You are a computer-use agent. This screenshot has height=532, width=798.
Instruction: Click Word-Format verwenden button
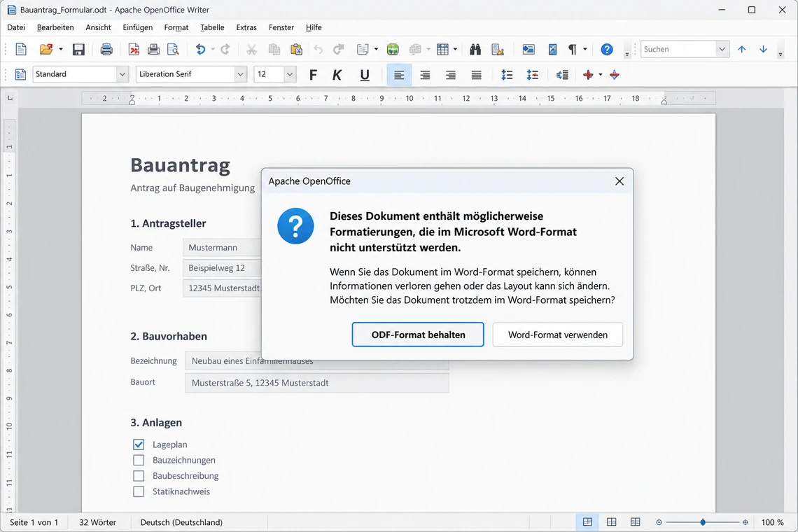tap(558, 335)
